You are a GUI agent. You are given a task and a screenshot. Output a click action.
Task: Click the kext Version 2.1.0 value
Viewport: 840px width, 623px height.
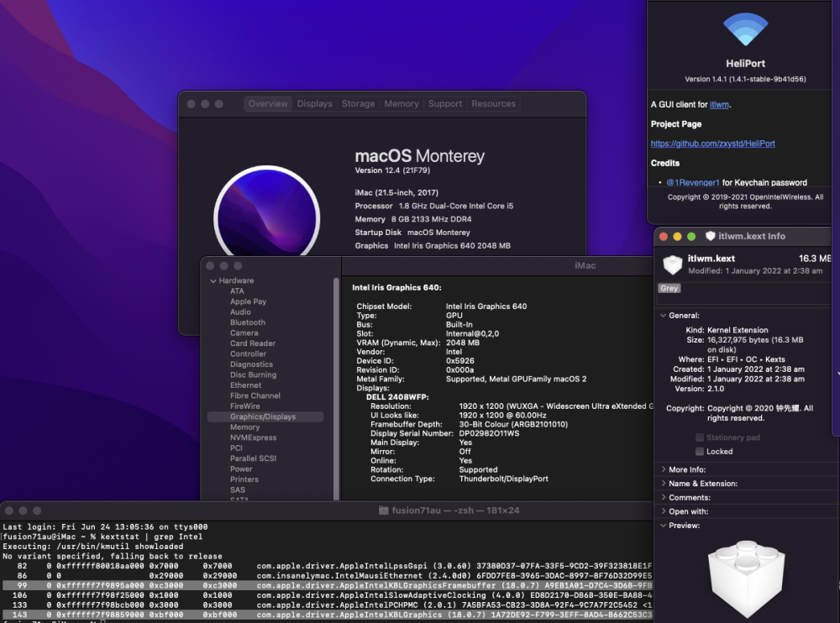pyautogui.click(x=715, y=389)
